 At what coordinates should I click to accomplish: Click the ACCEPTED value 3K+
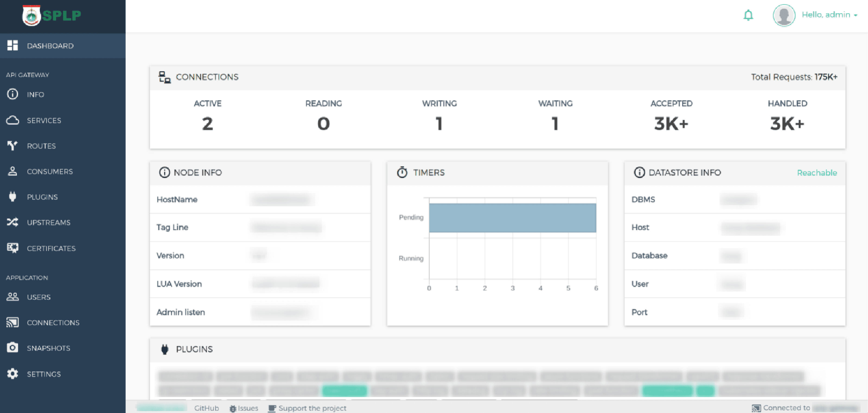671,124
